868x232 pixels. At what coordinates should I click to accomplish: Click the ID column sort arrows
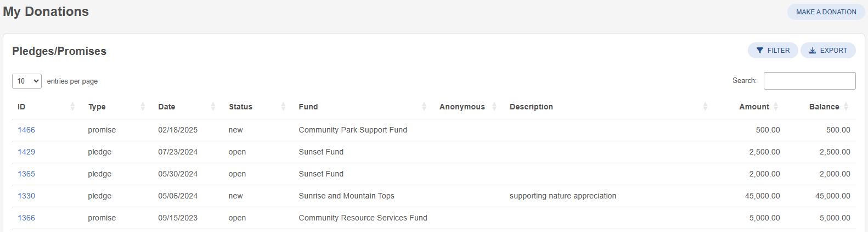click(x=72, y=107)
